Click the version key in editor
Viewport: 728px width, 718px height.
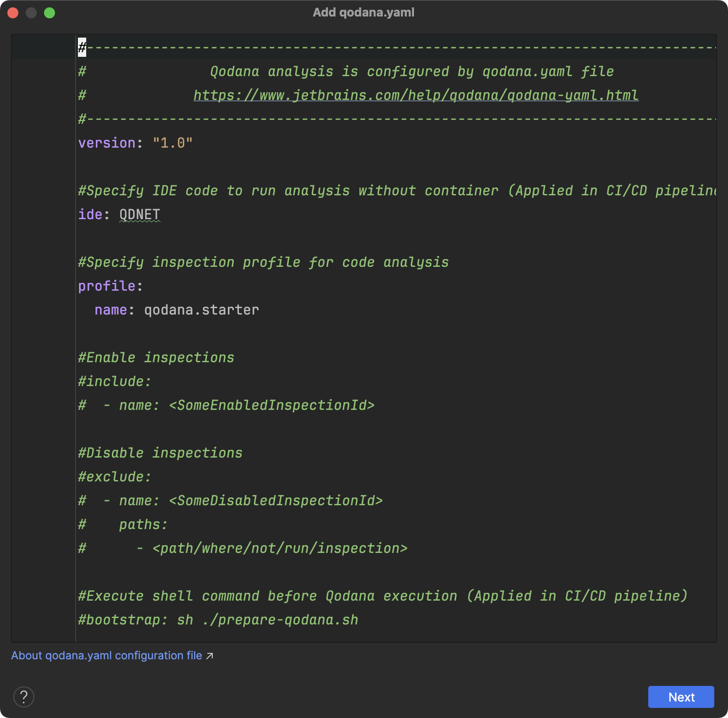(x=107, y=143)
